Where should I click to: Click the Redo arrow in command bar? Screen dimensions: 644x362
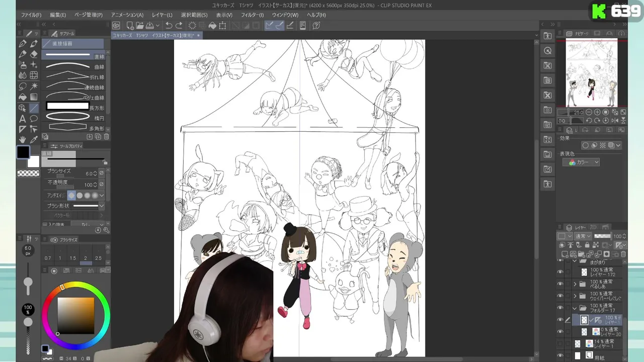(180, 26)
